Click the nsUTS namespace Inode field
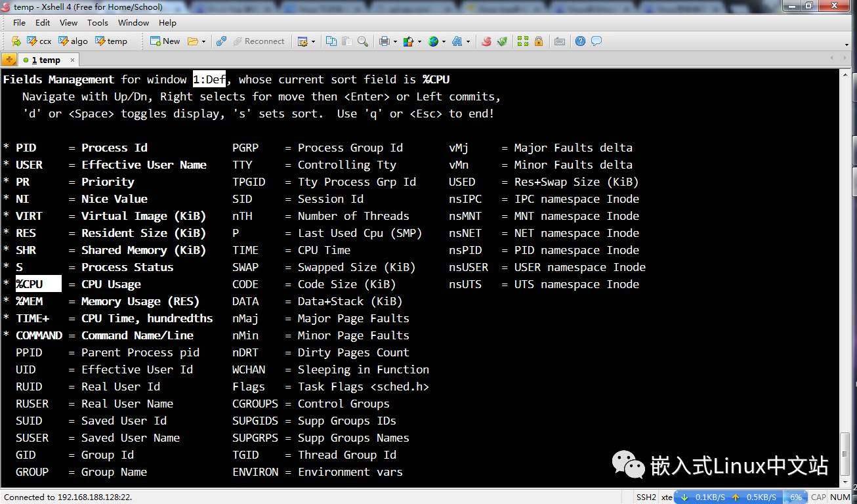857x504 pixels. [544, 284]
